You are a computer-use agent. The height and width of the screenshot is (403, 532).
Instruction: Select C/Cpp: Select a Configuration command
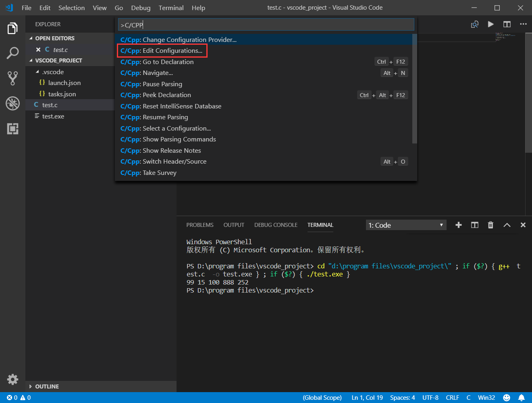tap(264, 128)
